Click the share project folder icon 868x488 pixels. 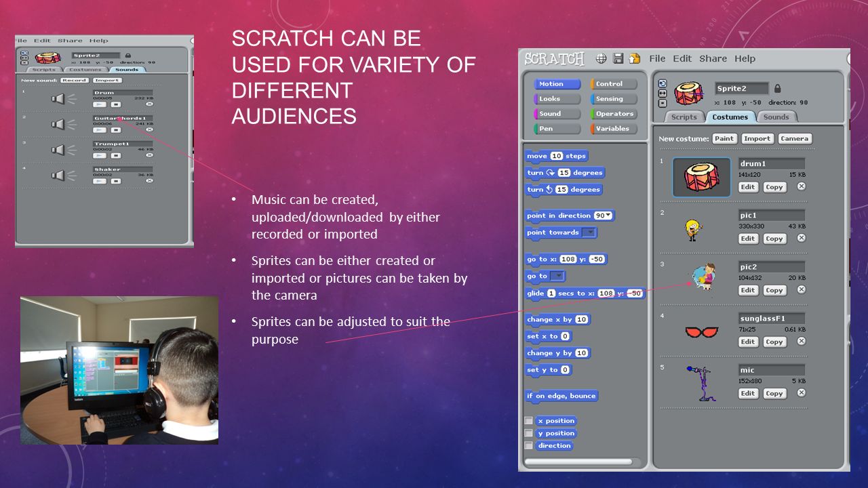pyautogui.click(x=635, y=58)
